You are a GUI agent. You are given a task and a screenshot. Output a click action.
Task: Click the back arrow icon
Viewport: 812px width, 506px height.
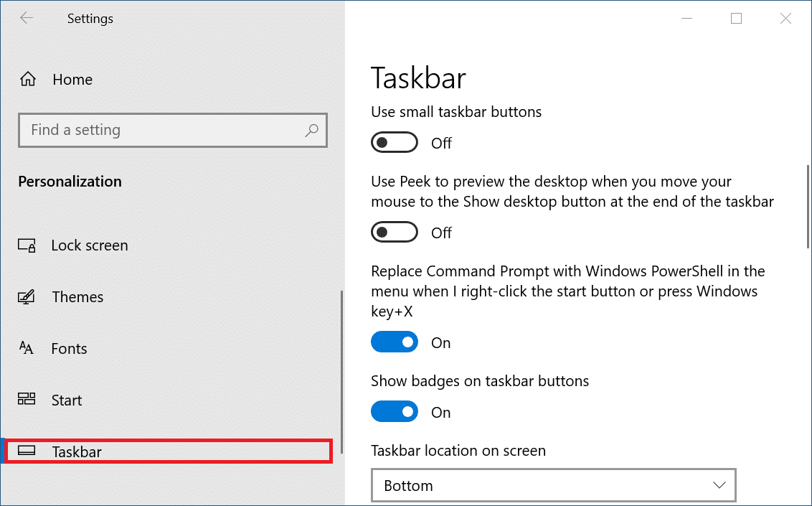(27, 19)
